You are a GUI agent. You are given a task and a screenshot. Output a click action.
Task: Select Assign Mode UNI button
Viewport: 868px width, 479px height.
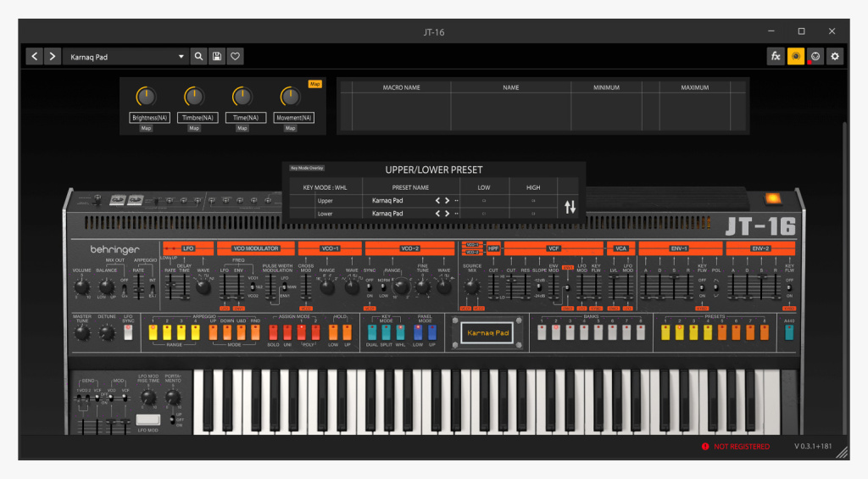tap(287, 332)
